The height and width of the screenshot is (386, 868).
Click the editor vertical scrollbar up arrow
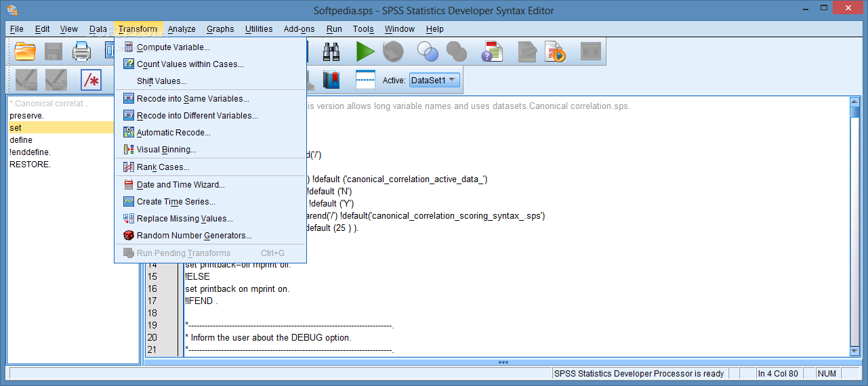[x=855, y=102]
